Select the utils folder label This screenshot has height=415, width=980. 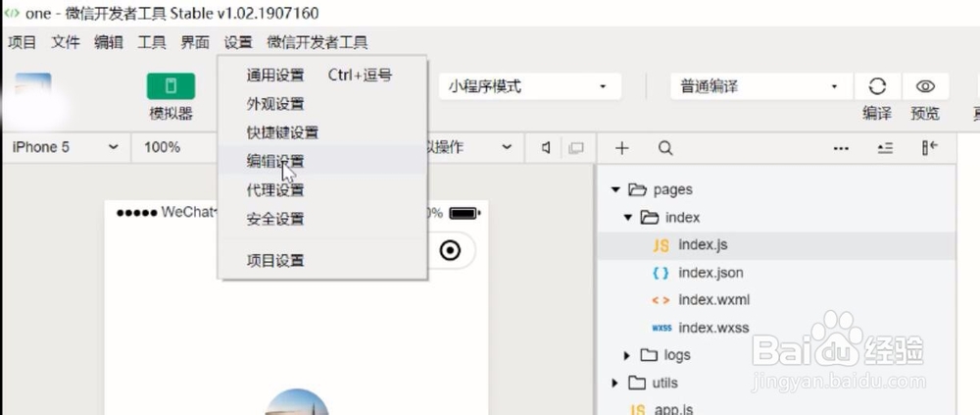tap(664, 383)
